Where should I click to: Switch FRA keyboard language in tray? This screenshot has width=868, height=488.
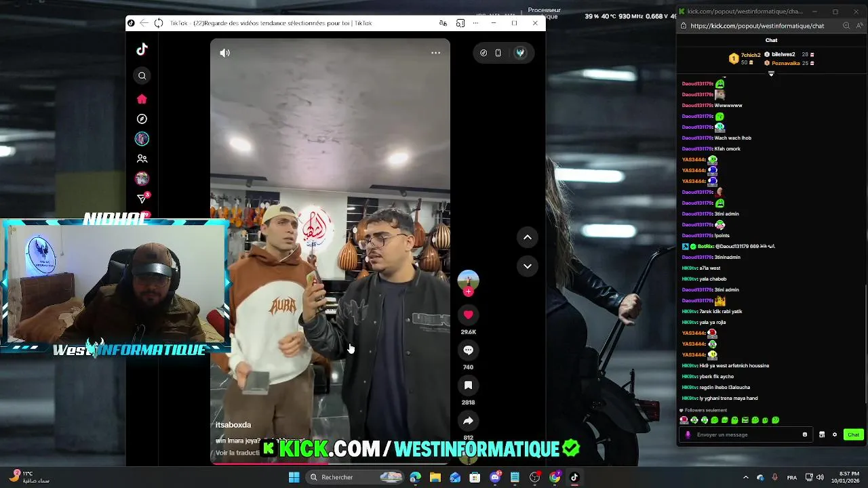click(x=791, y=477)
